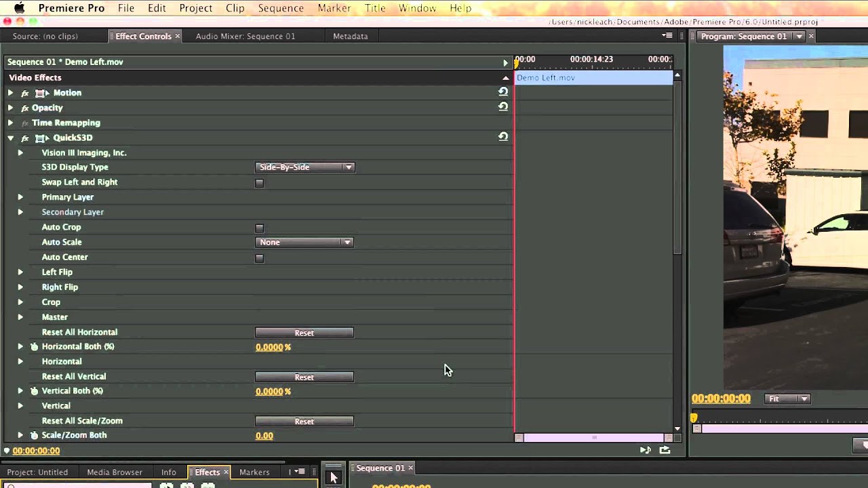Toggle the Time Remapping fx icon

point(25,123)
